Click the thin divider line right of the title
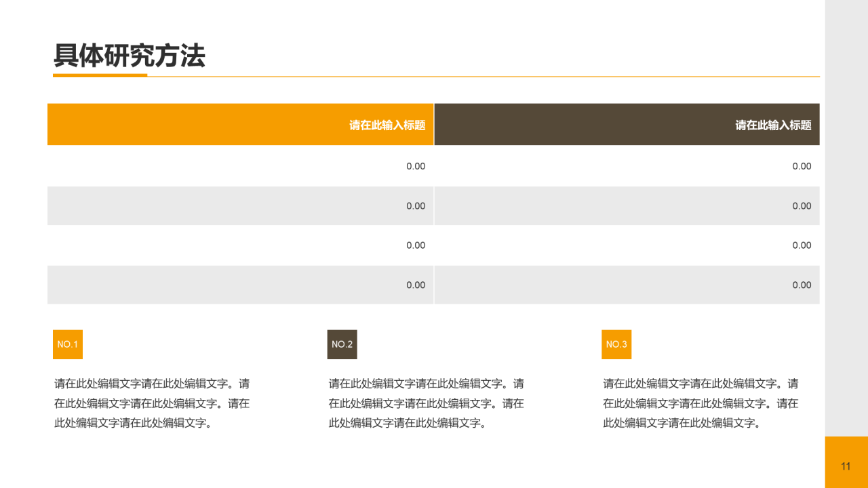The image size is (868, 488). tap(475, 77)
